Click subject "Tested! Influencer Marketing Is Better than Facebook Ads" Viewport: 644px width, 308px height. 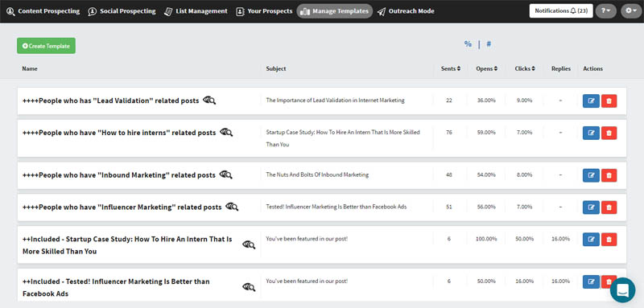[336, 207]
